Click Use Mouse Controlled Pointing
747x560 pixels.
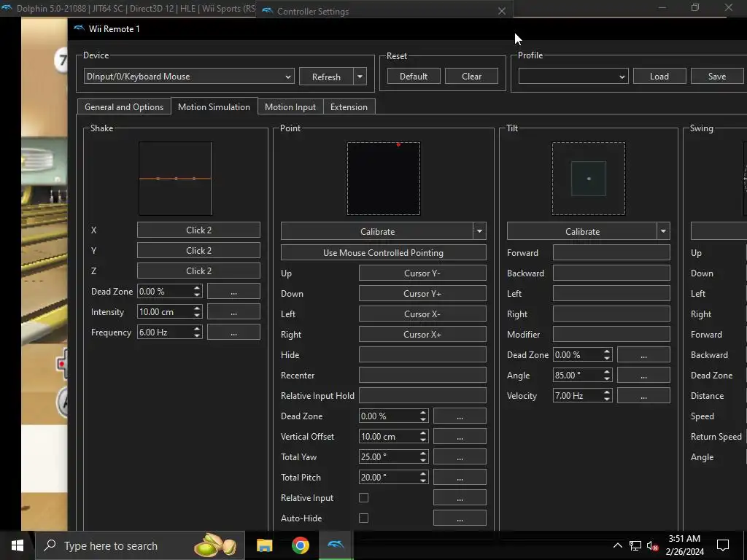384,252
